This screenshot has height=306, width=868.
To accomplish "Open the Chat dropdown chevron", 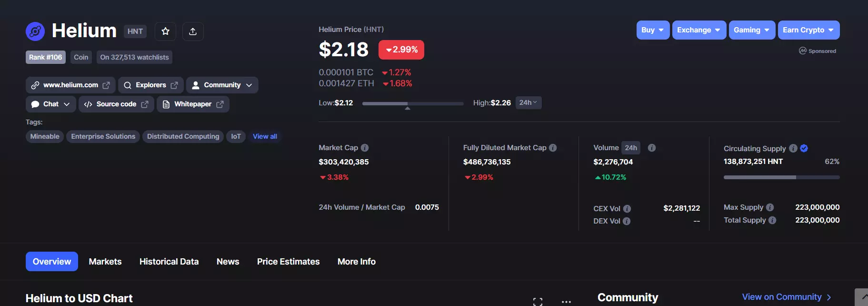I will click(x=67, y=104).
